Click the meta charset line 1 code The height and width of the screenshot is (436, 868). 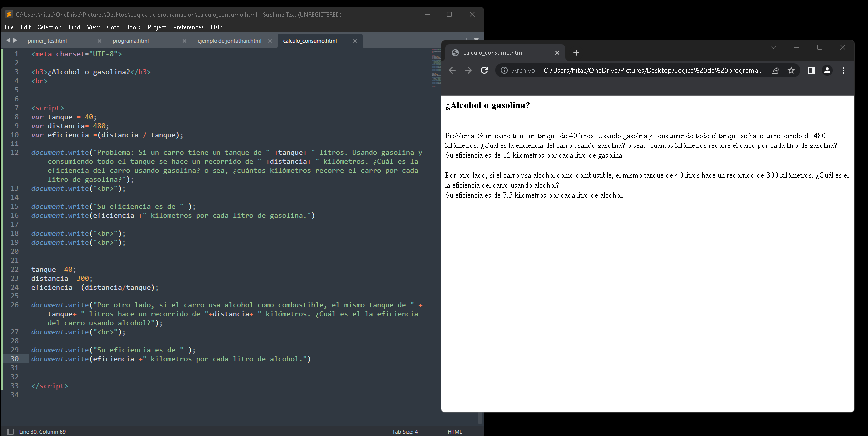click(x=76, y=54)
